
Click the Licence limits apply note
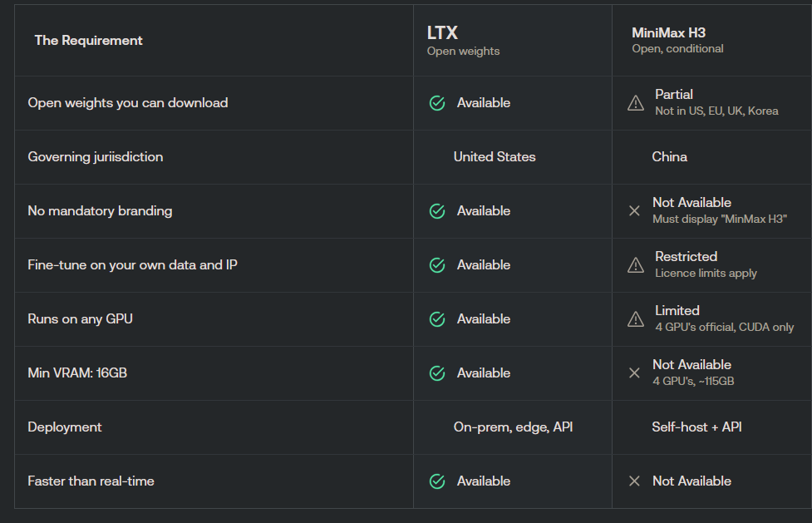click(x=706, y=274)
